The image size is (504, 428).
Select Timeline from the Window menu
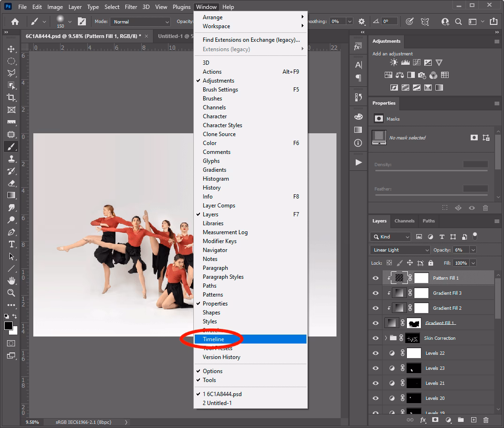pyautogui.click(x=214, y=339)
